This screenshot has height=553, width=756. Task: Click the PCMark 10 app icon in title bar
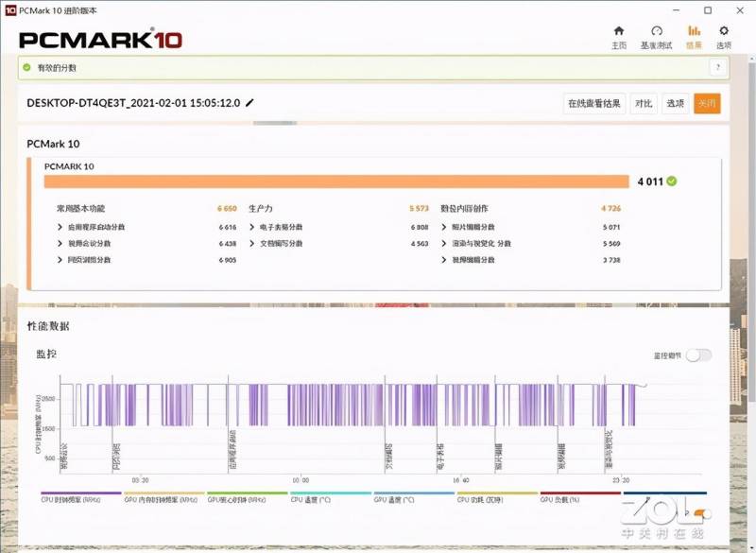tap(10, 10)
